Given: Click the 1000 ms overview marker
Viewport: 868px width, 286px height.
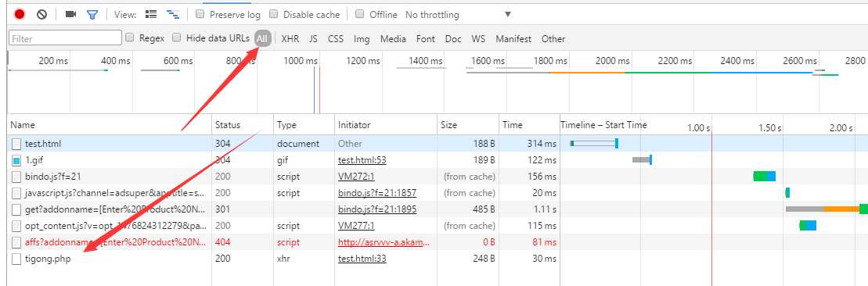Looking at the screenshot, I should pos(301,61).
